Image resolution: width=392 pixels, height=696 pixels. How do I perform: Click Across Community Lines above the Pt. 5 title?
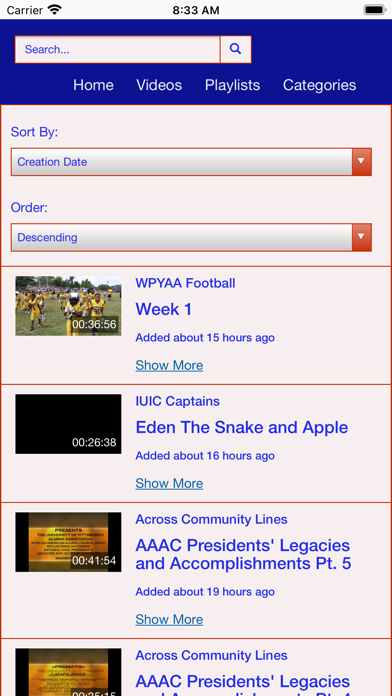tap(211, 519)
